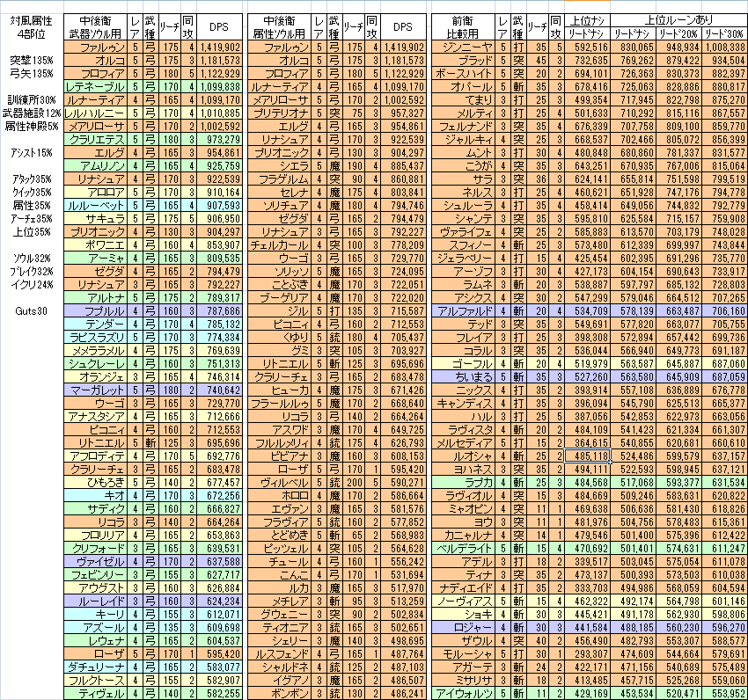
Task: Click the 前衛 比較用 header cell
Action: click(x=463, y=27)
